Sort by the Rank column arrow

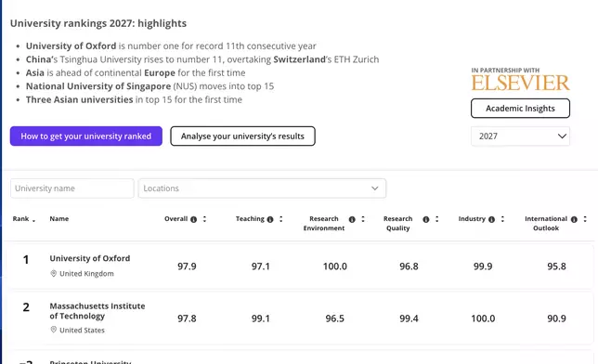coord(34,221)
